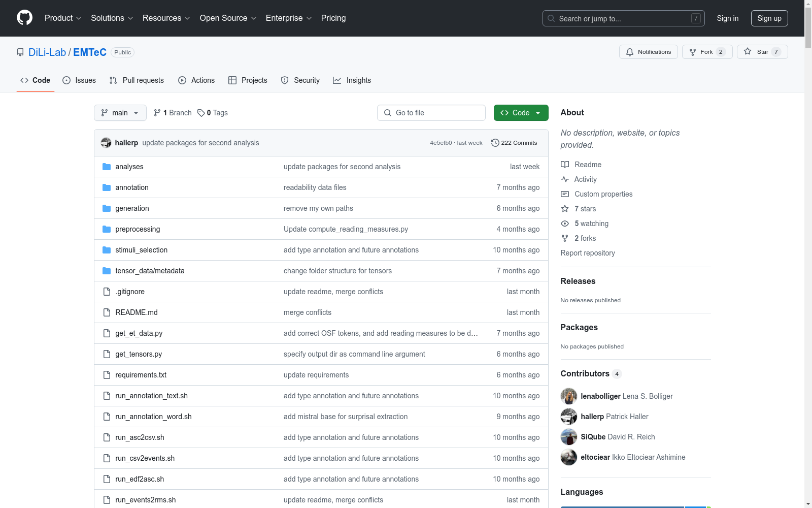Click the pulse icon next to Activity
Image resolution: width=812 pixels, height=508 pixels.
[565, 179]
